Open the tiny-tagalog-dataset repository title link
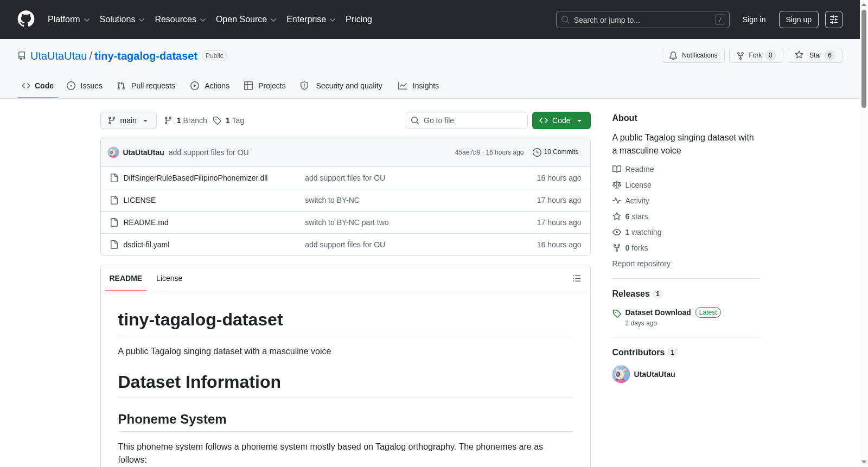This screenshot has height=467, width=868. [x=146, y=56]
